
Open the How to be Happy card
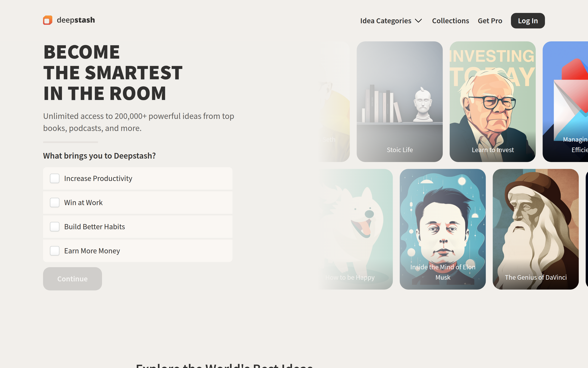point(356,229)
